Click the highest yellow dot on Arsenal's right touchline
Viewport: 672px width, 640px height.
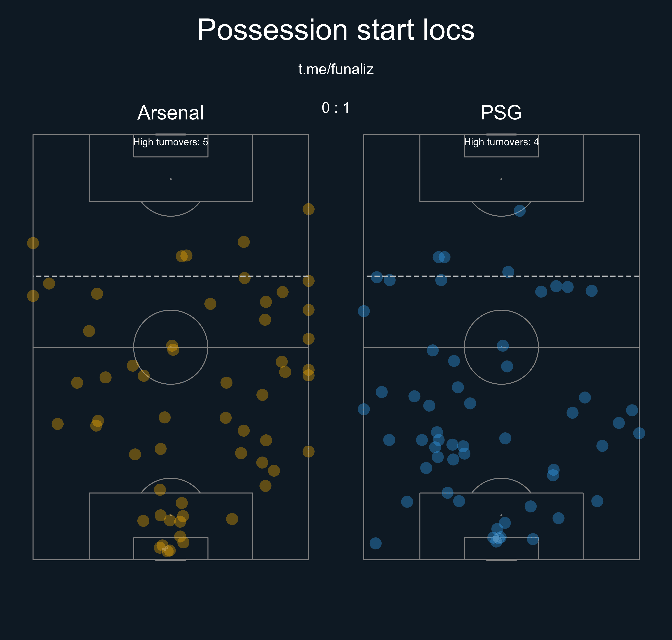click(x=308, y=209)
